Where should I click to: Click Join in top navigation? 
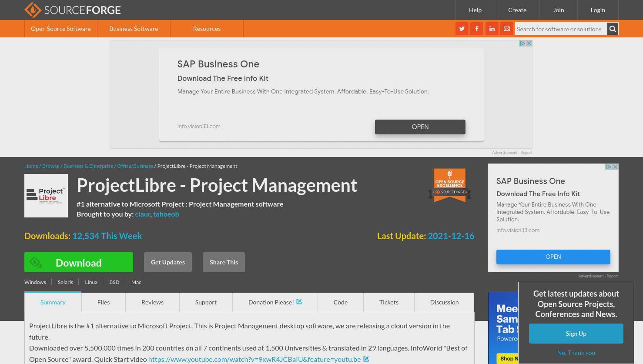(x=559, y=10)
